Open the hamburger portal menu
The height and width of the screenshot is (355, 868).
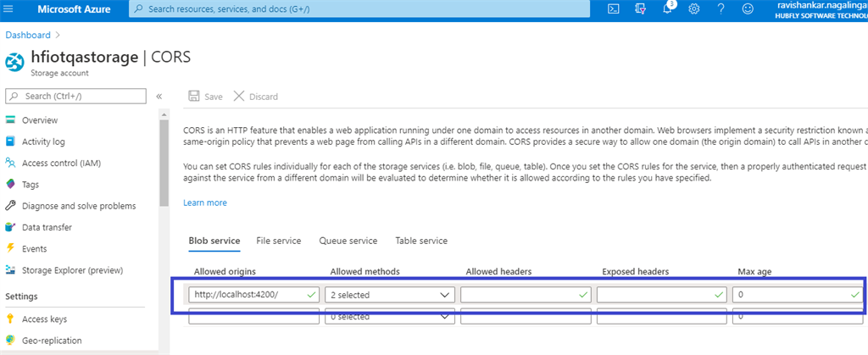tap(8, 8)
